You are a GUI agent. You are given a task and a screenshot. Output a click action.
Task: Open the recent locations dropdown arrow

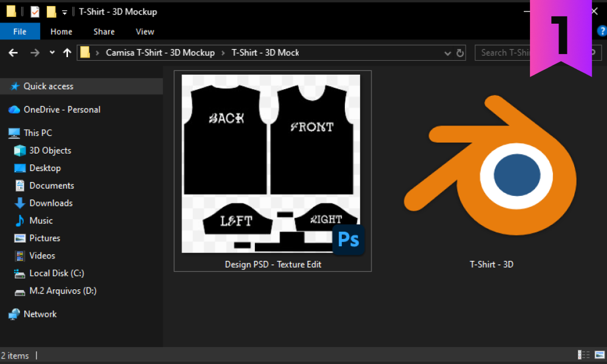[x=52, y=53]
